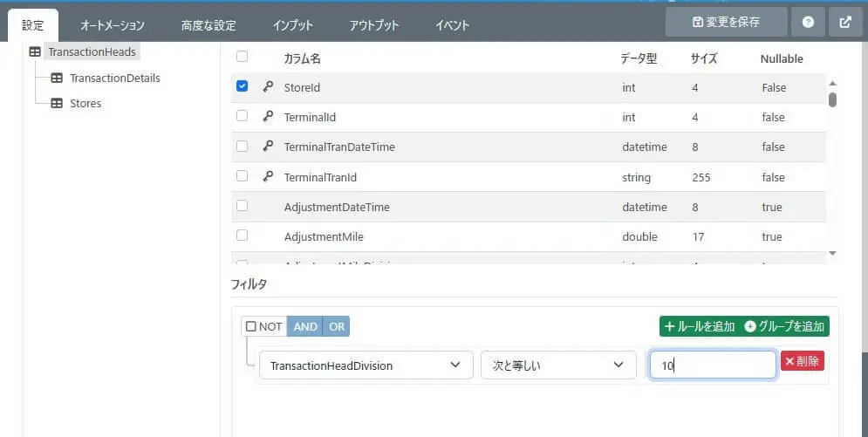Check the AdjustmentDateTime column checkbox

[242, 205]
